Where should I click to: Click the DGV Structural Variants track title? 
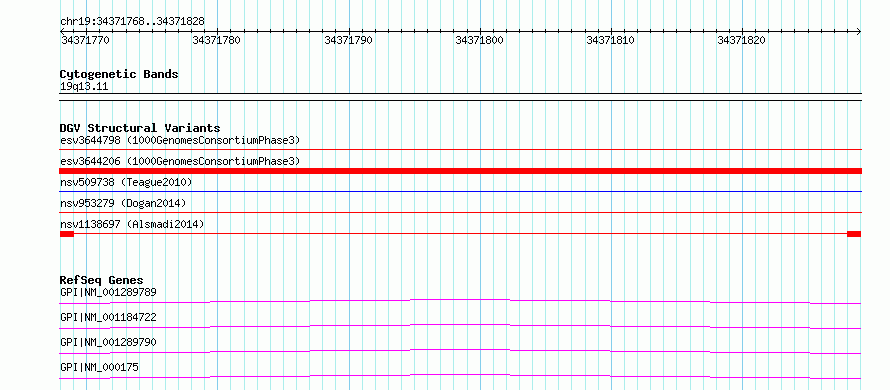[x=140, y=128]
